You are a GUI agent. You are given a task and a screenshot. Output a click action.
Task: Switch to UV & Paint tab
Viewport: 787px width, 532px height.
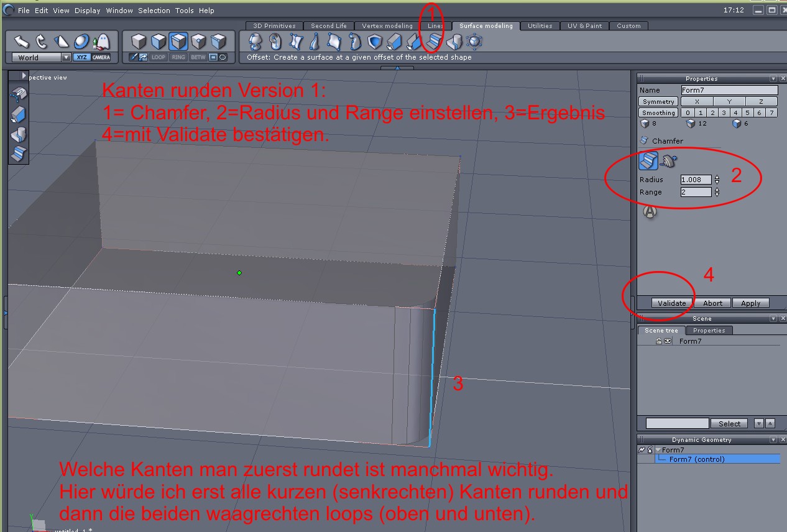(x=585, y=26)
